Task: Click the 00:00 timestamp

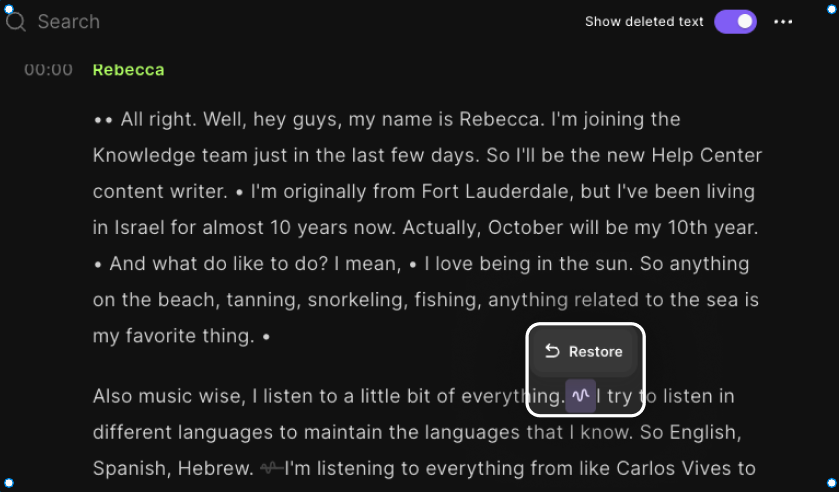Action: 48,70
